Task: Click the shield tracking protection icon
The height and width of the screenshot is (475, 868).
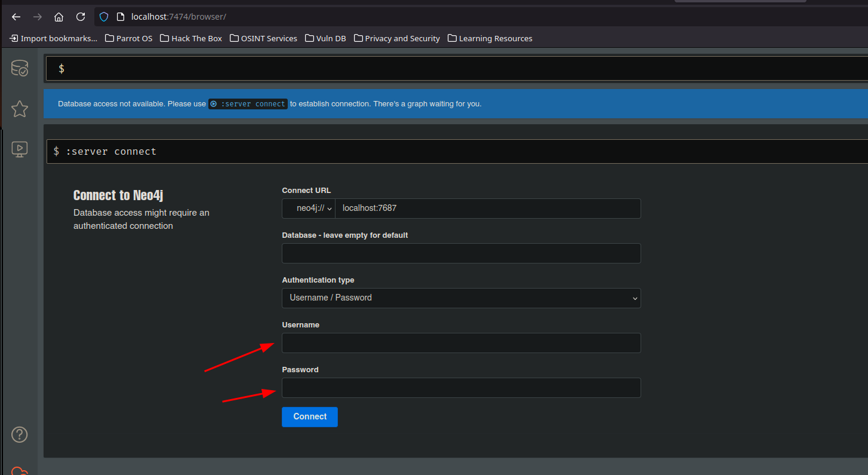Action: pos(104,17)
